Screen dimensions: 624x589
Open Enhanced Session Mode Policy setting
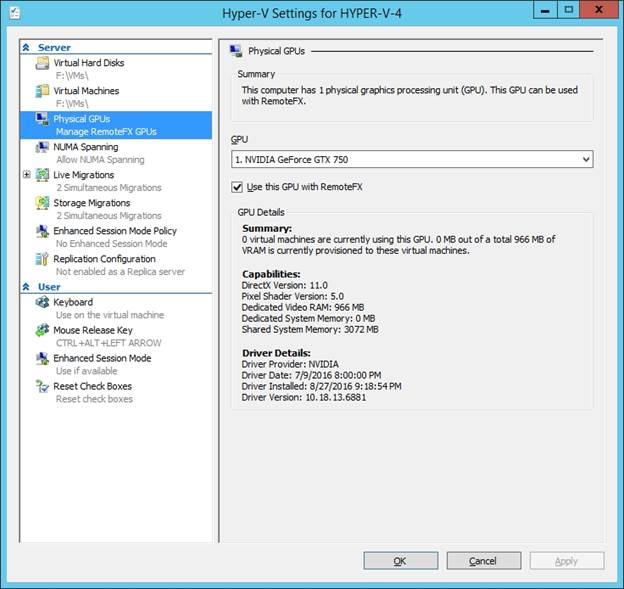tap(115, 231)
